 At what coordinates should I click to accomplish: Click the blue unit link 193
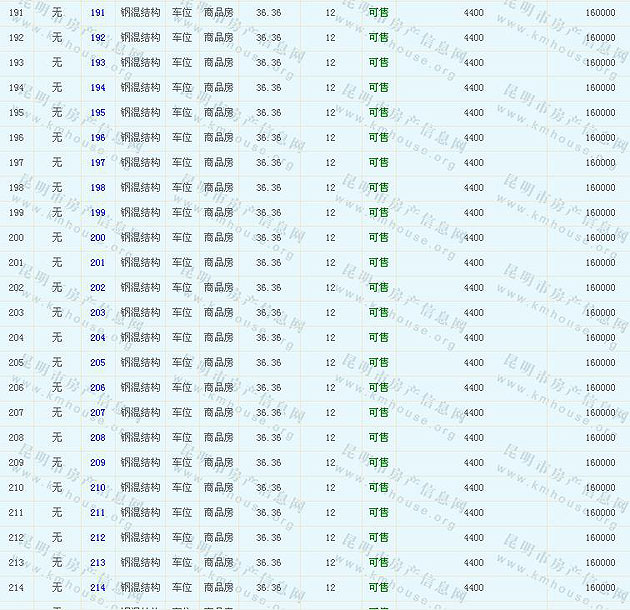click(x=97, y=63)
